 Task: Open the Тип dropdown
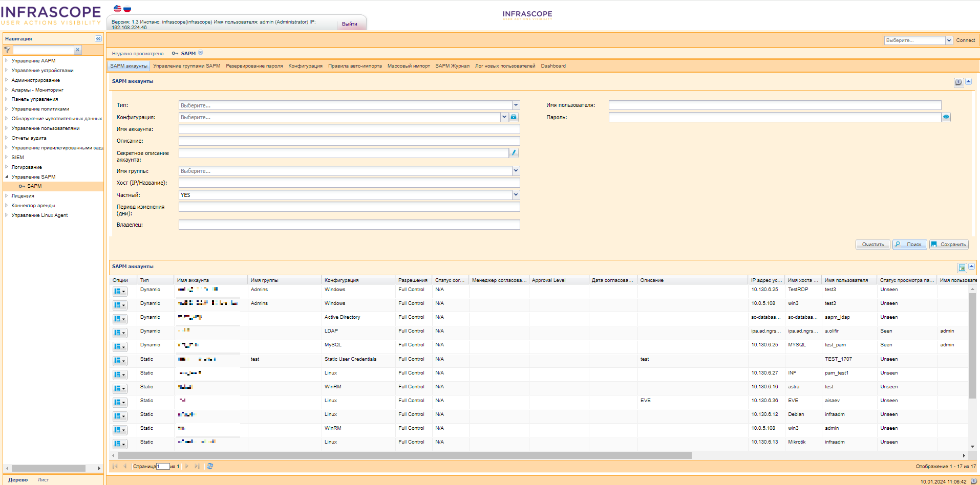click(x=516, y=105)
